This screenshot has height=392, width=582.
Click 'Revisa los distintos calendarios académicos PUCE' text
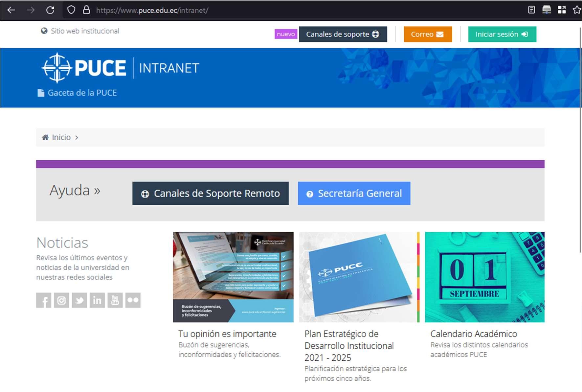(479, 350)
